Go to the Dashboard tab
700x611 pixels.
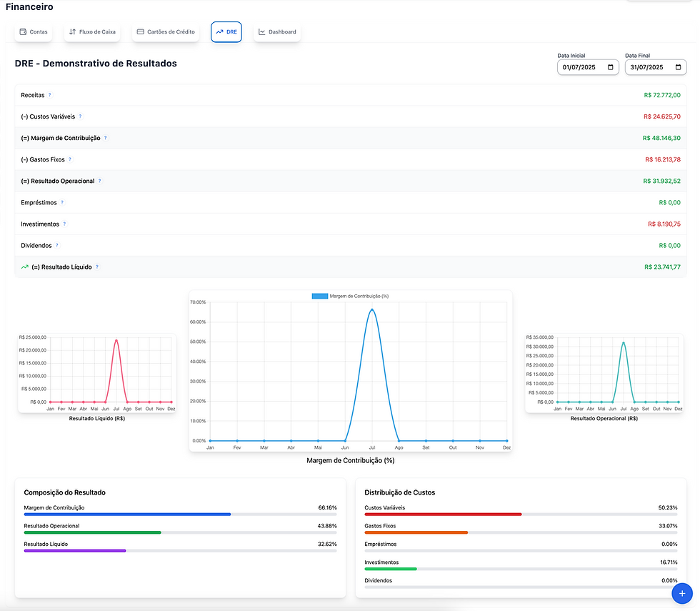[277, 31]
